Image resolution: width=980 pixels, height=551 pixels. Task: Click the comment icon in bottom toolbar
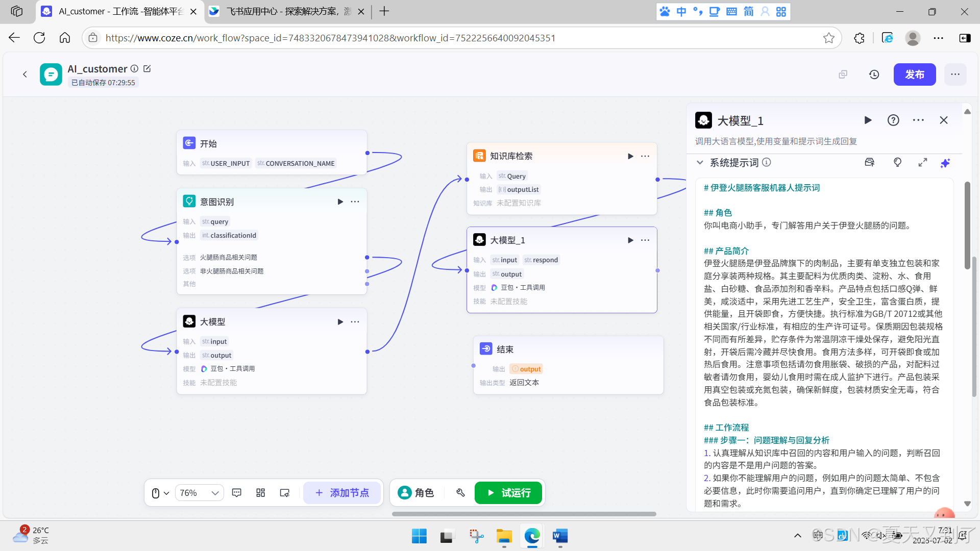tap(237, 493)
